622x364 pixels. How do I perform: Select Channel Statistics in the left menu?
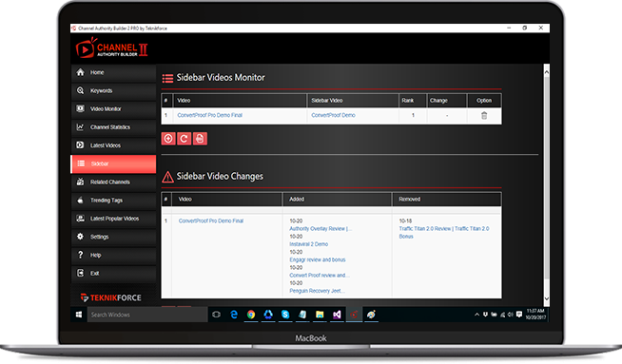click(113, 127)
